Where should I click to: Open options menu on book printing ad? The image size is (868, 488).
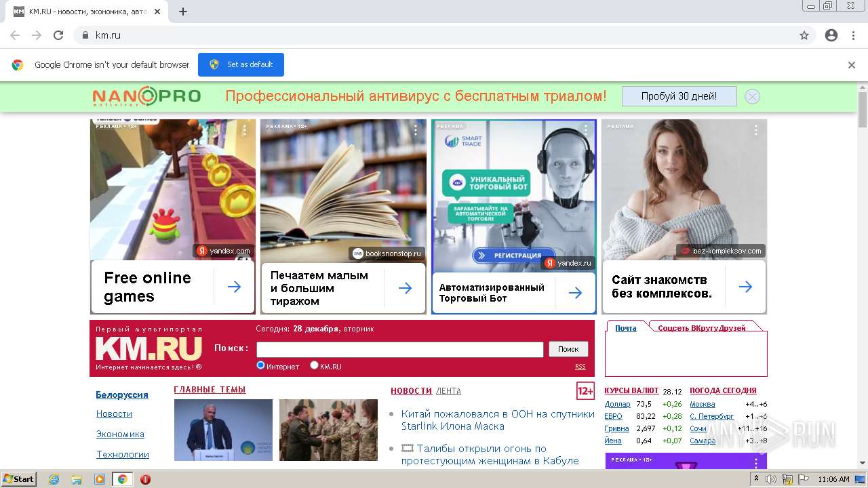tap(416, 130)
